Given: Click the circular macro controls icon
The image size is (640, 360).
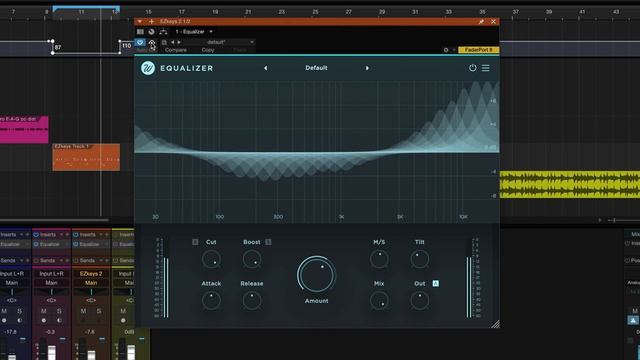Looking at the screenshot, I should pos(151,31).
